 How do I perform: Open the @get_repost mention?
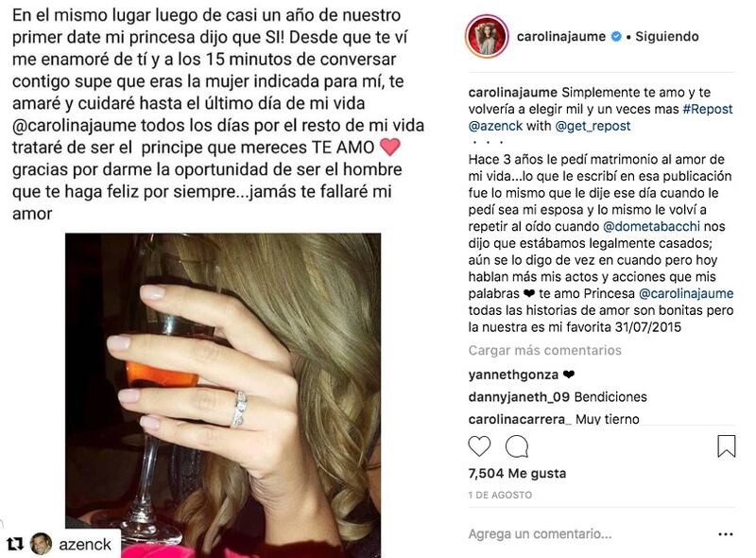pyautogui.click(x=593, y=126)
